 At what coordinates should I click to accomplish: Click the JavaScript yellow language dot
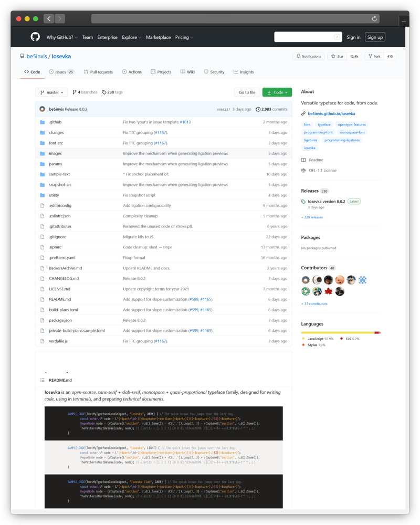(x=303, y=339)
